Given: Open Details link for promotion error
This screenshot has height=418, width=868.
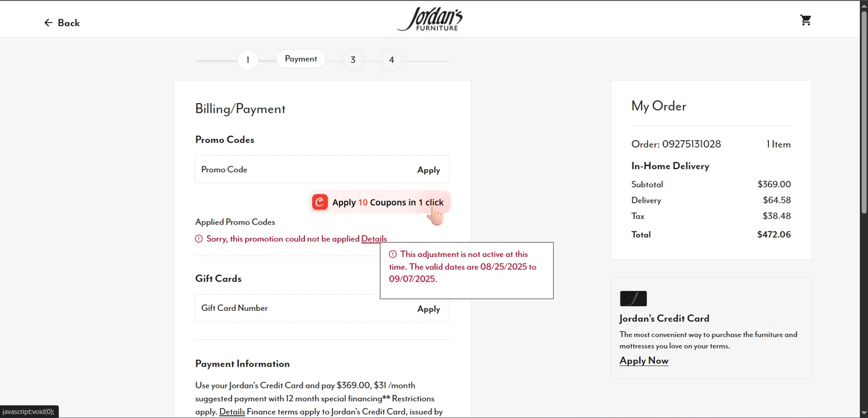Looking at the screenshot, I should [374, 239].
